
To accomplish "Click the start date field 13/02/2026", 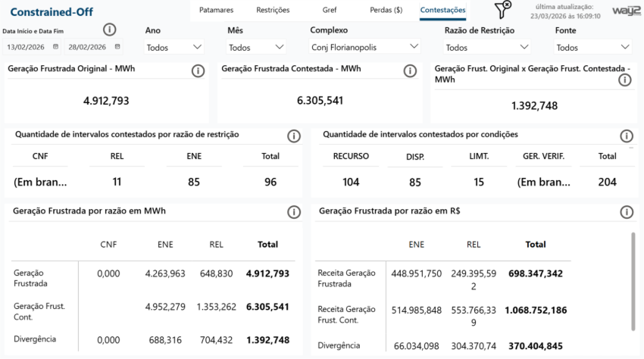I will tap(27, 47).
